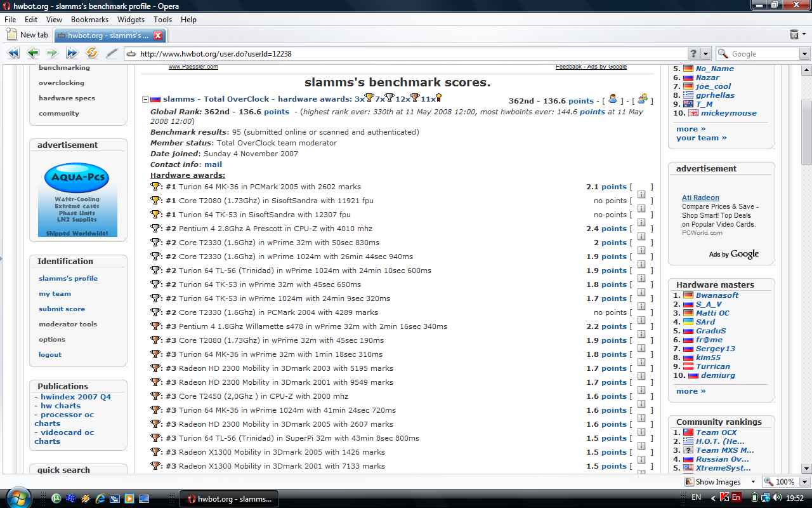The height and width of the screenshot is (508, 812).
Task: Click the info icon on the CPU-Z 4010 mhz row
Action: click(x=641, y=236)
